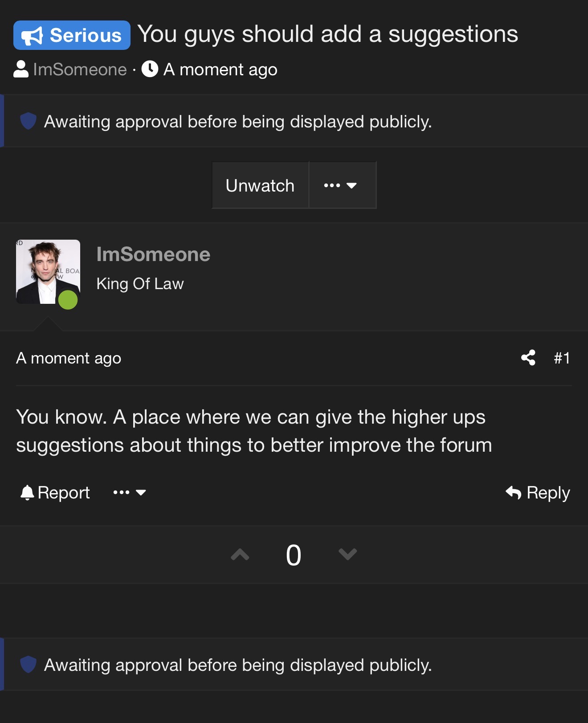Screen dimensions: 588x723
Task: Click the megaphone icon in Serious tag
Action: [x=32, y=36]
